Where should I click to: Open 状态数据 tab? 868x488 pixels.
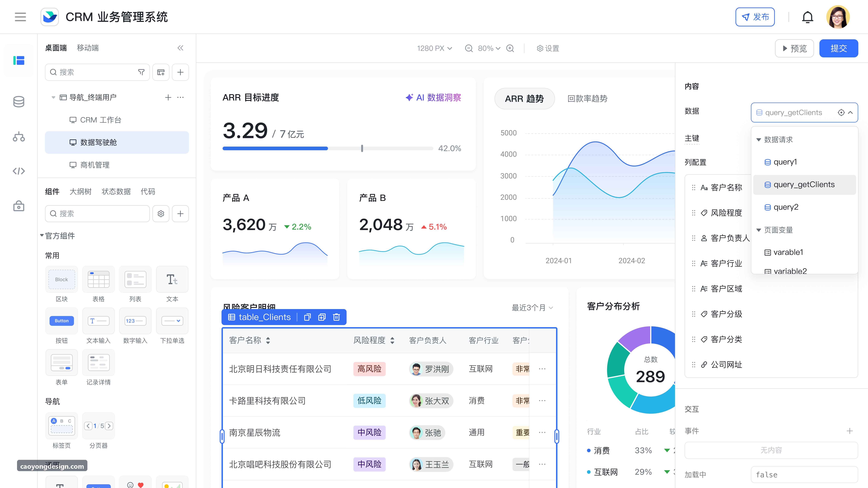(116, 191)
